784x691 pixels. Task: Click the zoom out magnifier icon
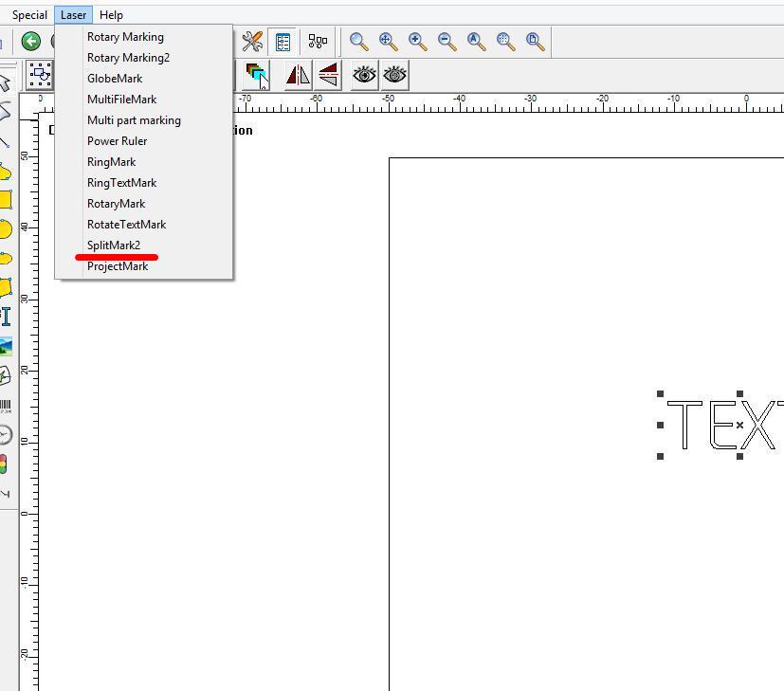pyautogui.click(x=447, y=41)
